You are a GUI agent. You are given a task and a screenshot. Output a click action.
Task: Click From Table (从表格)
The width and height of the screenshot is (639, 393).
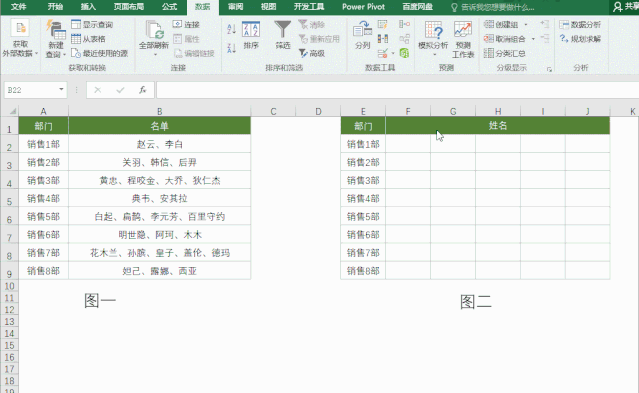tap(88, 39)
